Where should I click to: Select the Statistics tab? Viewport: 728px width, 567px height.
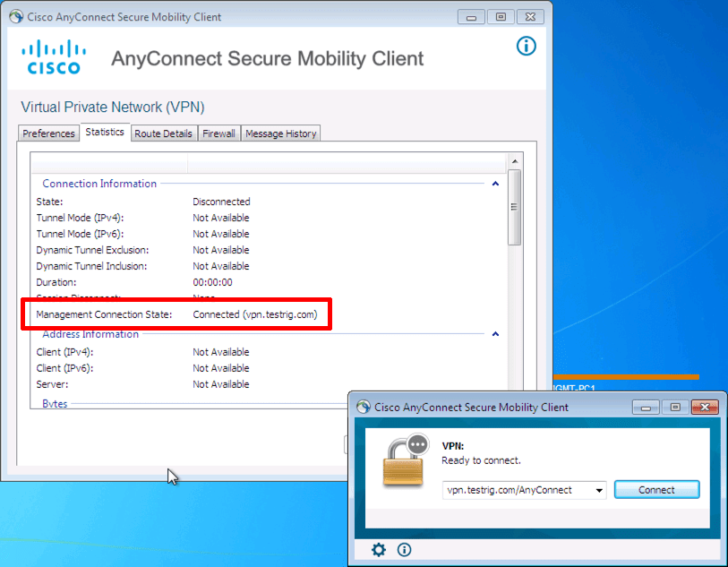[x=105, y=132]
